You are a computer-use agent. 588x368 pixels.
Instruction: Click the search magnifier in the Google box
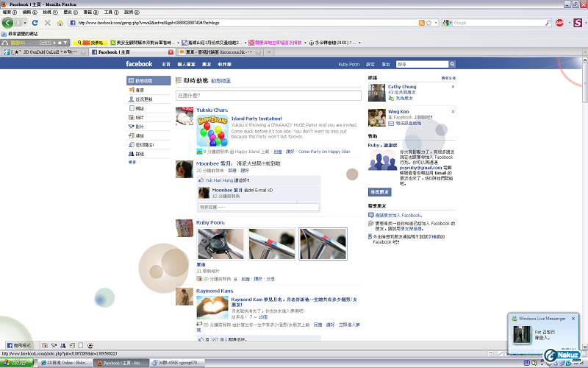click(548, 23)
